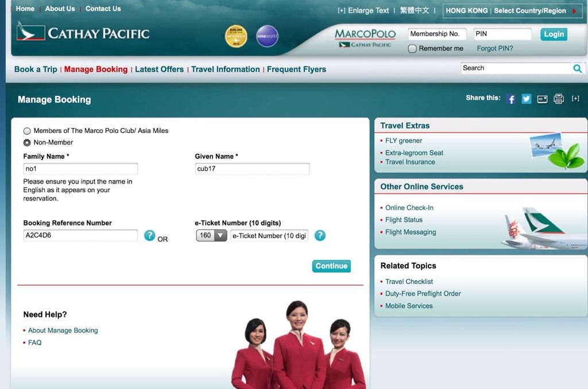The width and height of the screenshot is (588, 389).
Task: Click the Given Name field
Action: click(252, 169)
